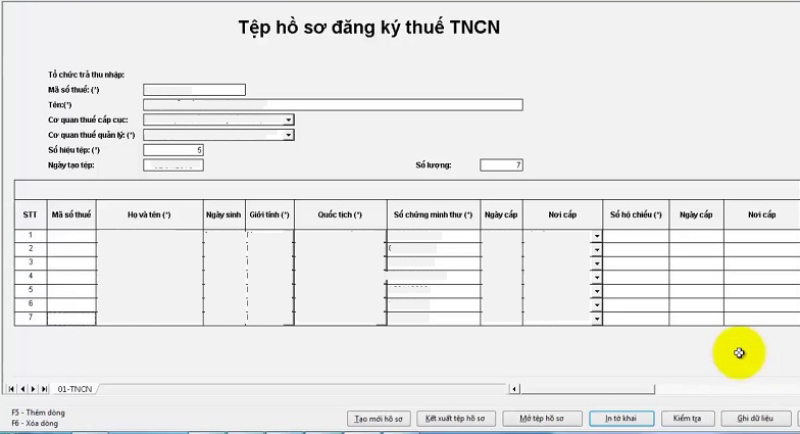Click the Số lượng field
The width and height of the screenshot is (800, 434).
tap(502, 165)
